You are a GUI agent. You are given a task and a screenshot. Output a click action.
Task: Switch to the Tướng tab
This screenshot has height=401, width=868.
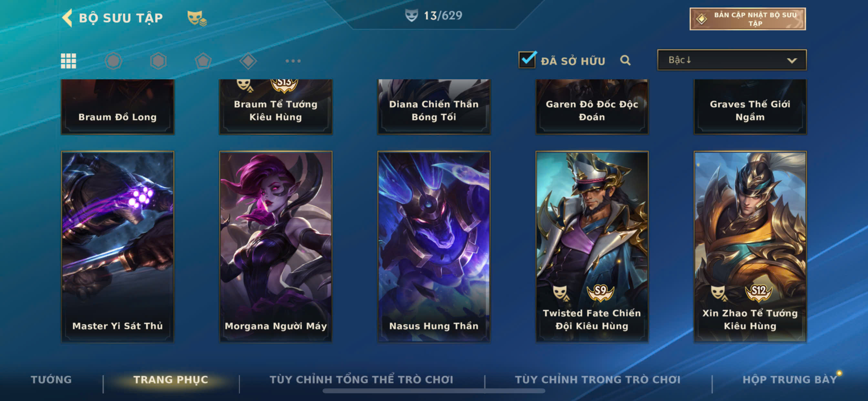coord(51,379)
